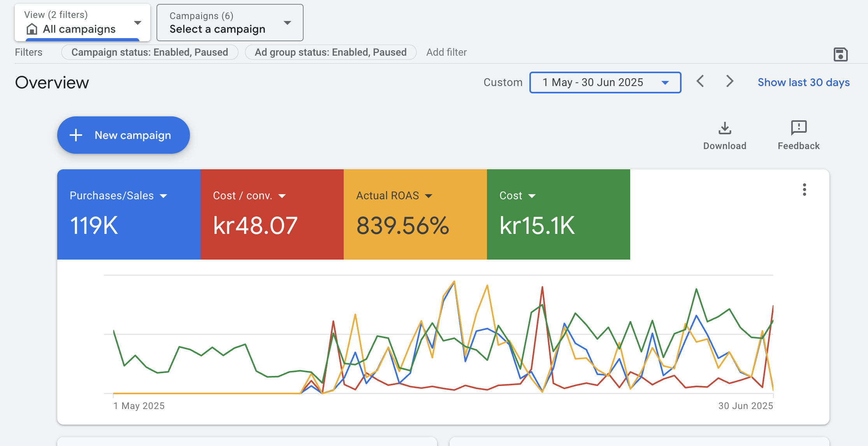This screenshot has width=868, height=446.
Task: Click the previous date range arrow
Action: coord(700,82)
